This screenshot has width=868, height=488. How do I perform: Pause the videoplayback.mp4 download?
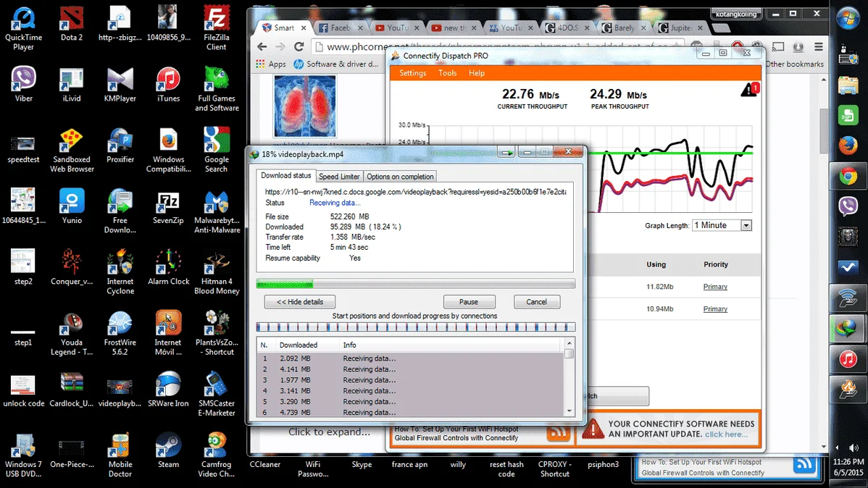pos(469,301)
